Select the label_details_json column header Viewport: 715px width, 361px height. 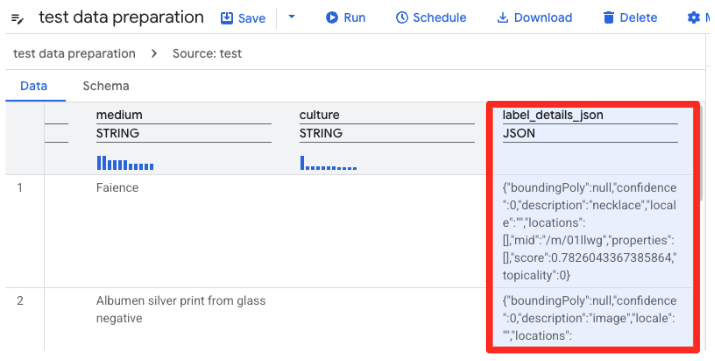coord(553,115)
